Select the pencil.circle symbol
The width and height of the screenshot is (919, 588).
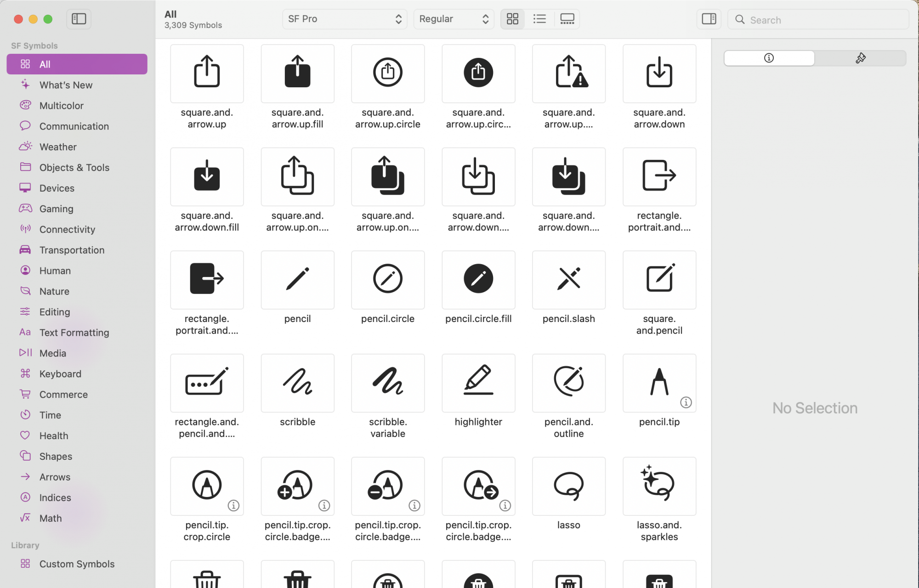(388, 280)
